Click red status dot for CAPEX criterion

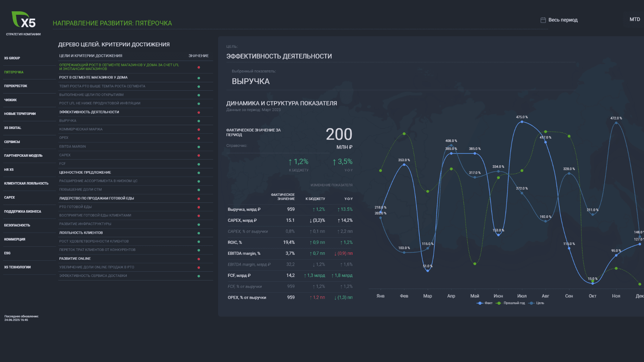coord(199,155)
